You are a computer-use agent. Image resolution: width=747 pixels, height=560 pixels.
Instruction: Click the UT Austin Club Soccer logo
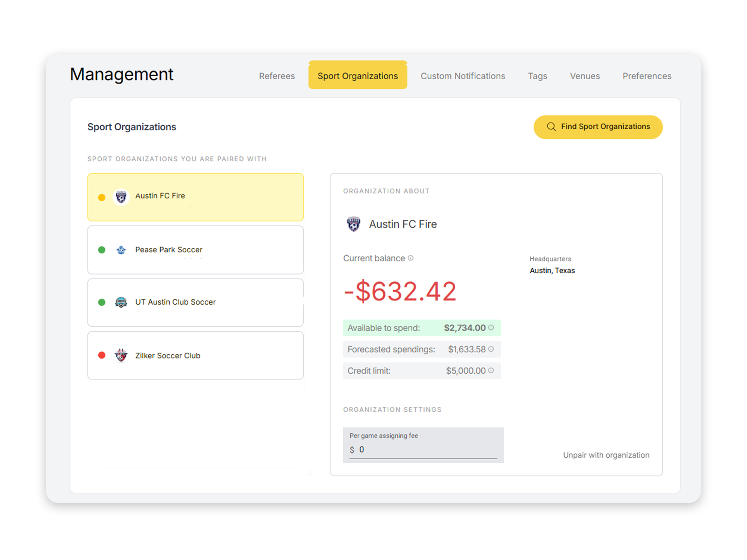[x=121, y=302]
